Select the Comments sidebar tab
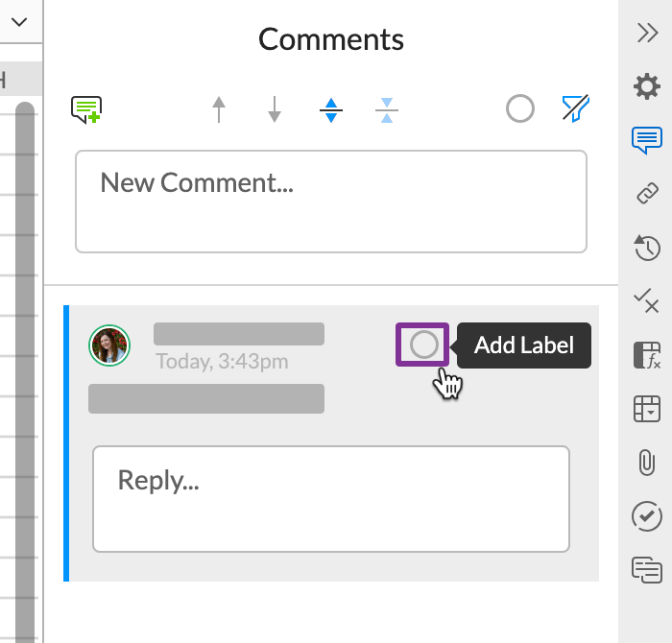The image size is (672, 643). 647,140
